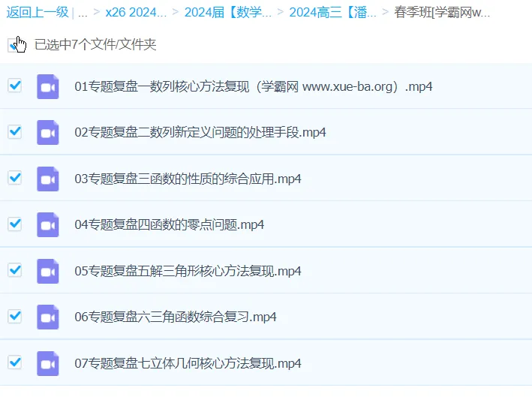Click video icon for 07专题复盘七立体几何 file
Viewport: 532px width, 397px height.
(48, 363)
